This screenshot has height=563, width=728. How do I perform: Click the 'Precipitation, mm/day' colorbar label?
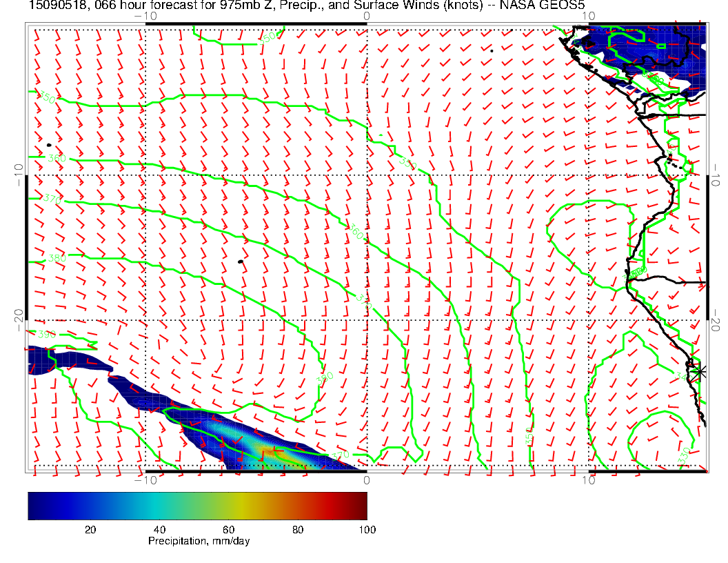(199, 542)
